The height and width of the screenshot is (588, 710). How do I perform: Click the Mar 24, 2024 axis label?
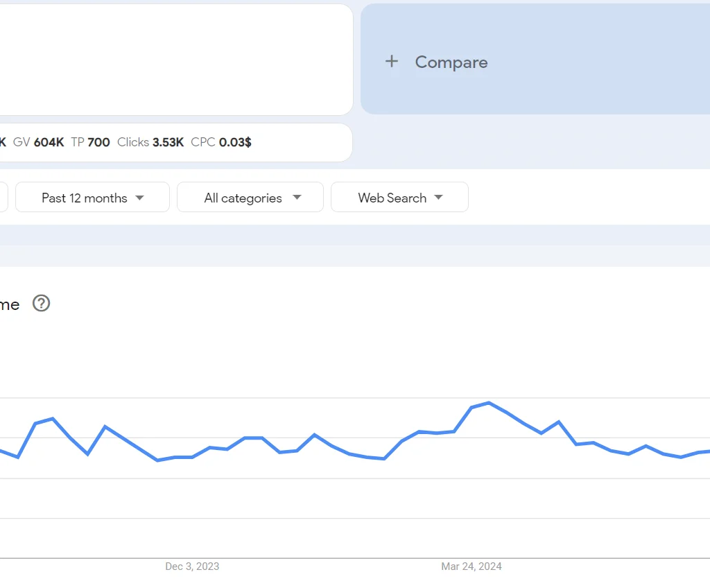point(471,567)
